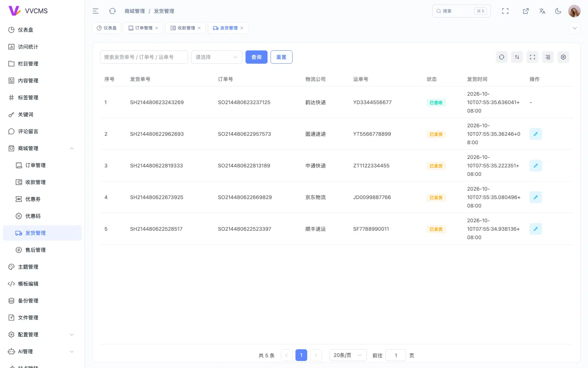Open 备份管理 in the sidebar
This screenshot has width=588, height=368.
(x=42, y=301)
